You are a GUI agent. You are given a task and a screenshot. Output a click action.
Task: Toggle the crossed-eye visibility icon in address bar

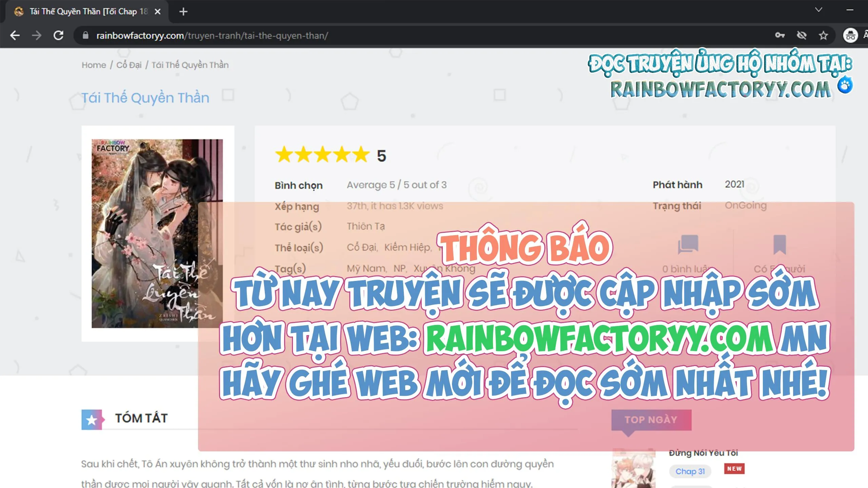[x=802, y=35]
